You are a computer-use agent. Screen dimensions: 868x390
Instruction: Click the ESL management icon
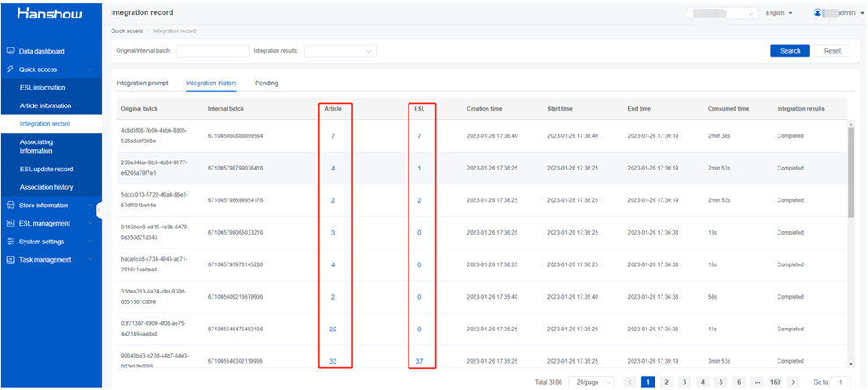[x=10, y=223]
